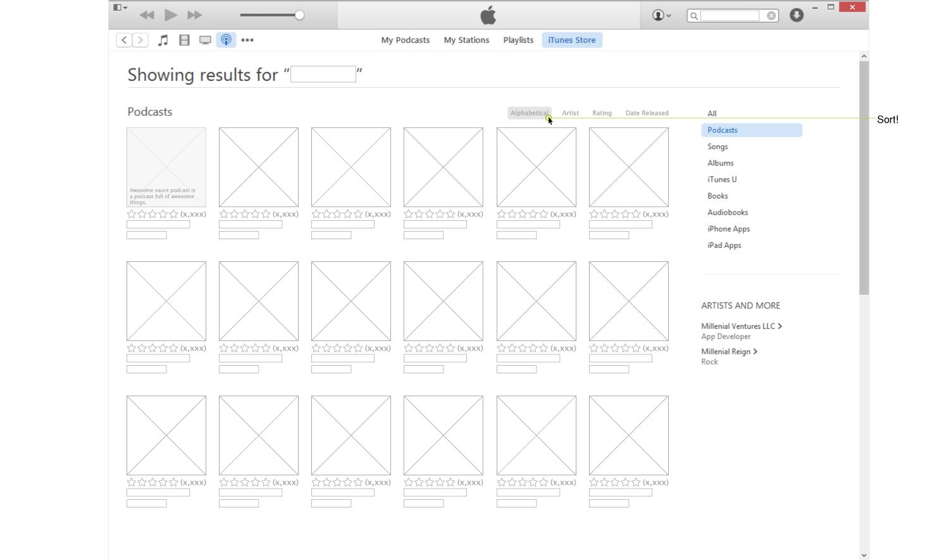Sort results by Rating
This screenshot has width=944, height=560.
tap(602, 113)
